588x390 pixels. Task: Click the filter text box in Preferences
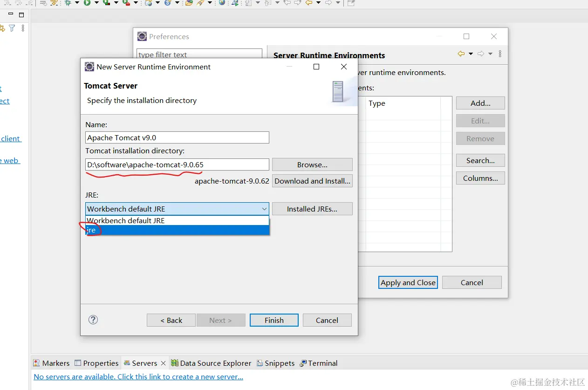pyautogui.click(x=199, y=54)
